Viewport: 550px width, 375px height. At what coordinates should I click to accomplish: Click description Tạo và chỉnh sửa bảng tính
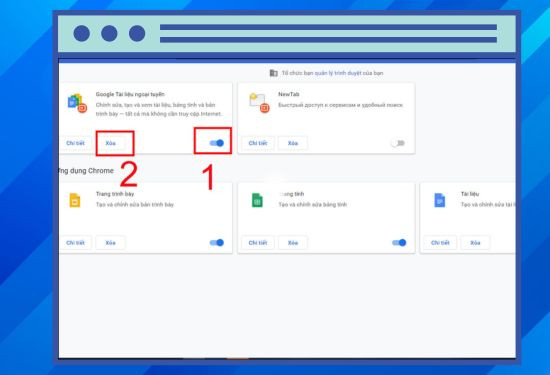coord(313,205)
